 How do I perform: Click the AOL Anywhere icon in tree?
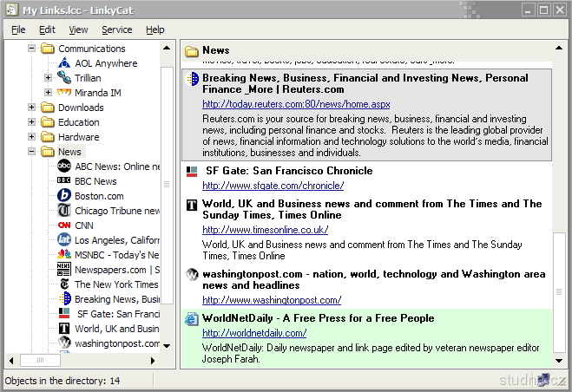click(64, 63)
